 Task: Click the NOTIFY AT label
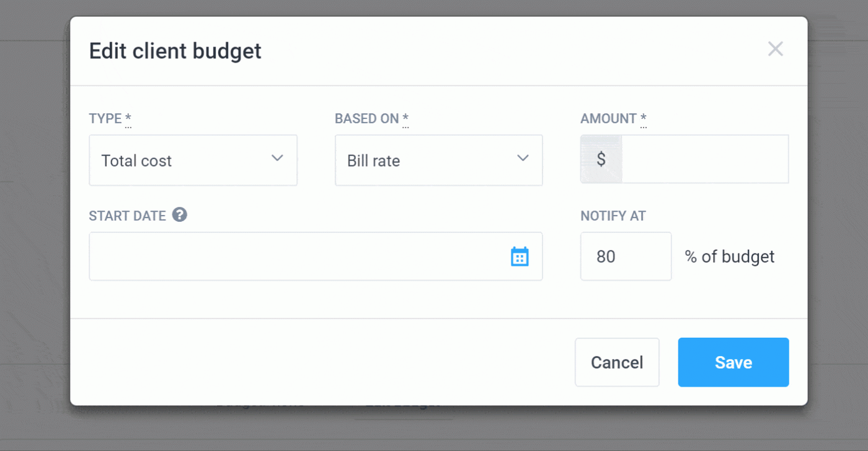point(613,216)
